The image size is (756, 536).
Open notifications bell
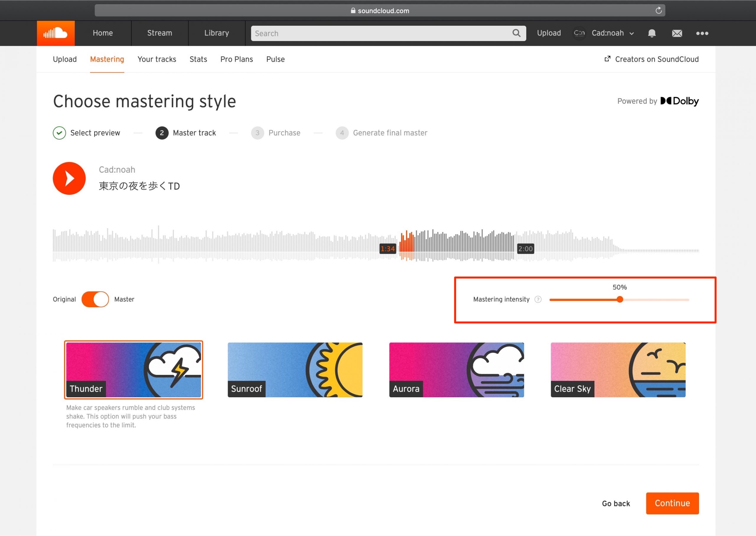click(x=651, y=33)
